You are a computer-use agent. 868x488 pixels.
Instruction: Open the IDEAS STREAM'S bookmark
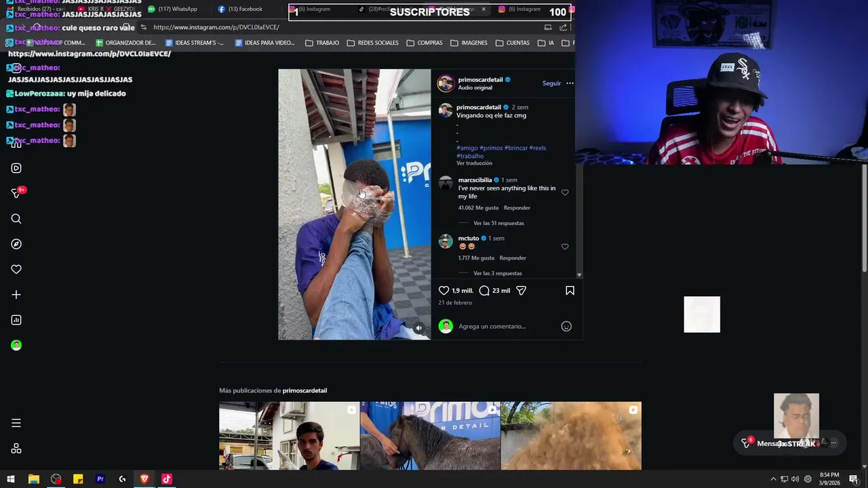(195, 43)
